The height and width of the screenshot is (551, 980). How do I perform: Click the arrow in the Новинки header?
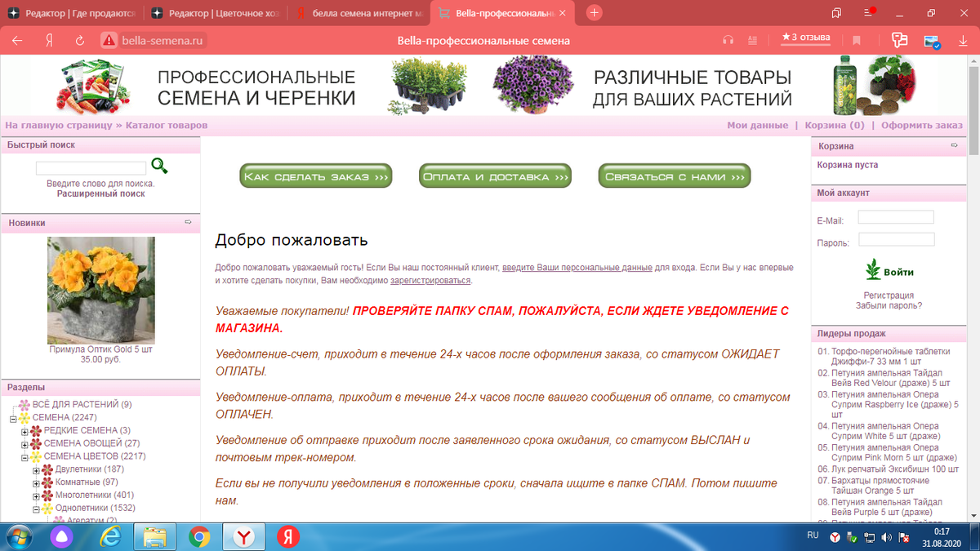tap(188, 222)
